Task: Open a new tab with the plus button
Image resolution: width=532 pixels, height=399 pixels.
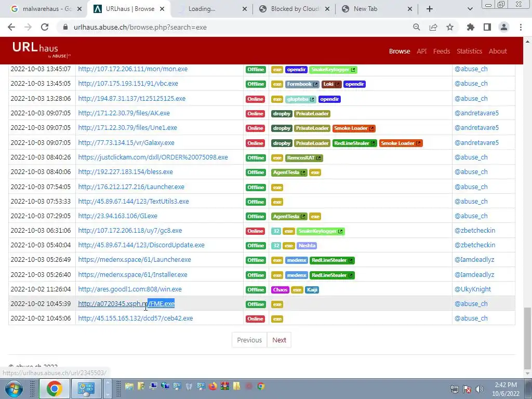Action: [x=430, y=9]
